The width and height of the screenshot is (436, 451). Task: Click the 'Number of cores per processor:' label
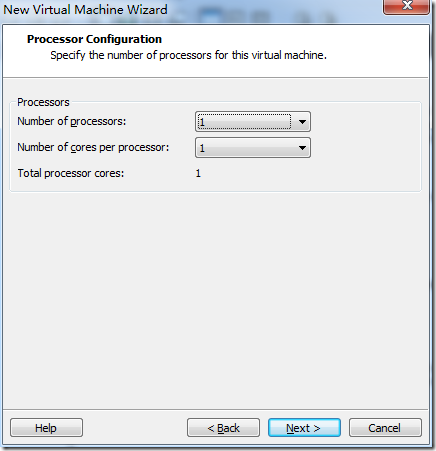pos(93,147)
